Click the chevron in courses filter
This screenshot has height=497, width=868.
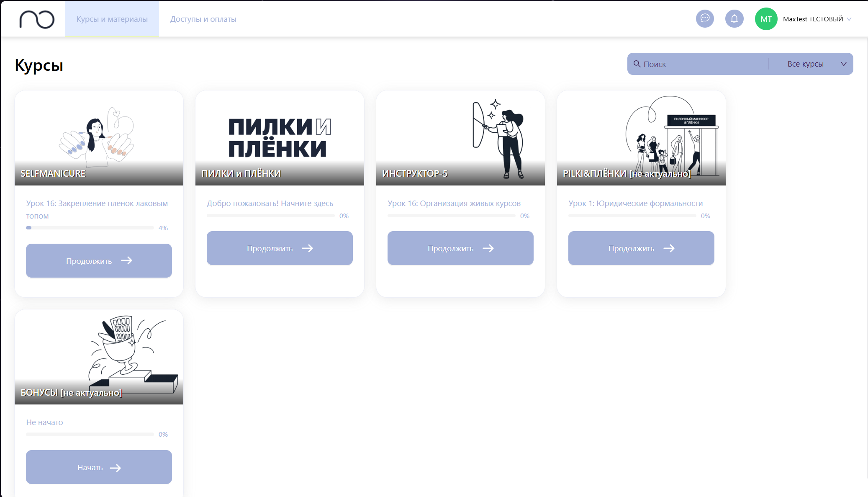(844, 64)
